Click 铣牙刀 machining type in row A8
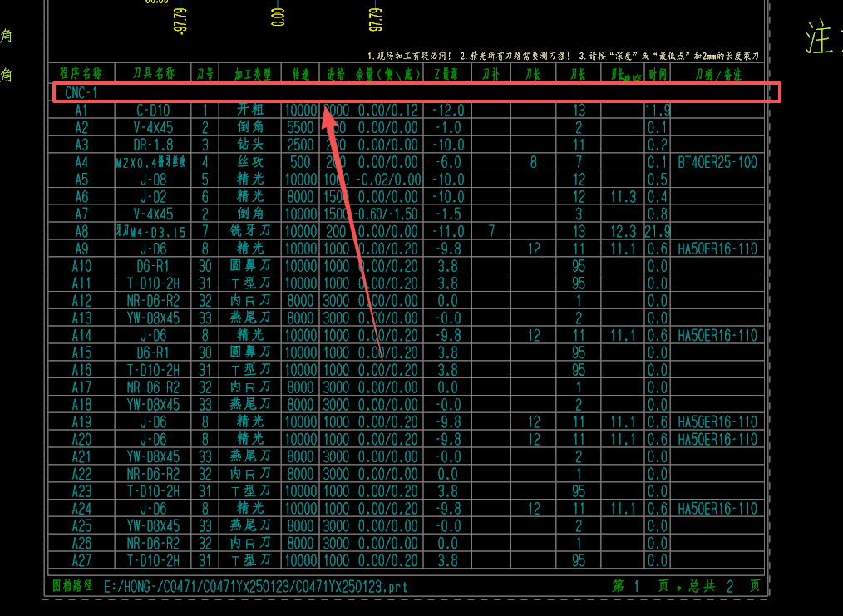This screenshot has width=843, height=616. point(250,230)
